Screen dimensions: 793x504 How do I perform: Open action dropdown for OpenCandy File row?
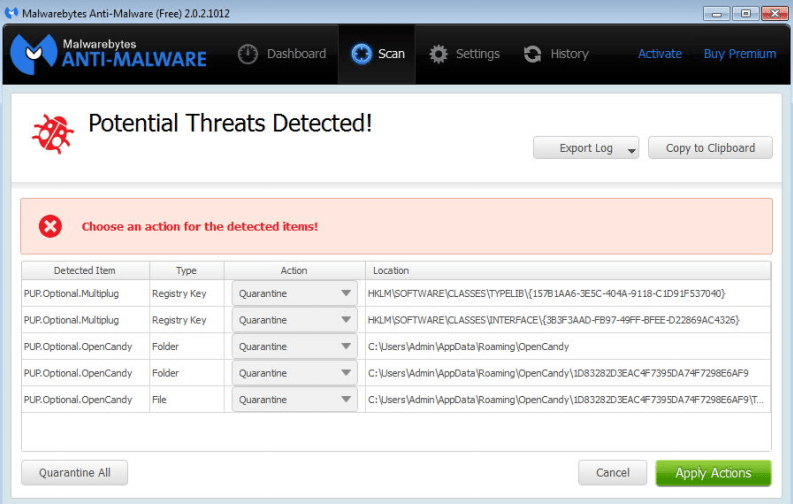[294, 399]
